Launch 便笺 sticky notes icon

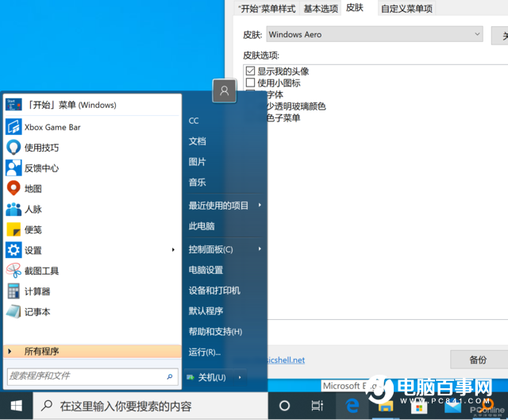pos(13,229)
